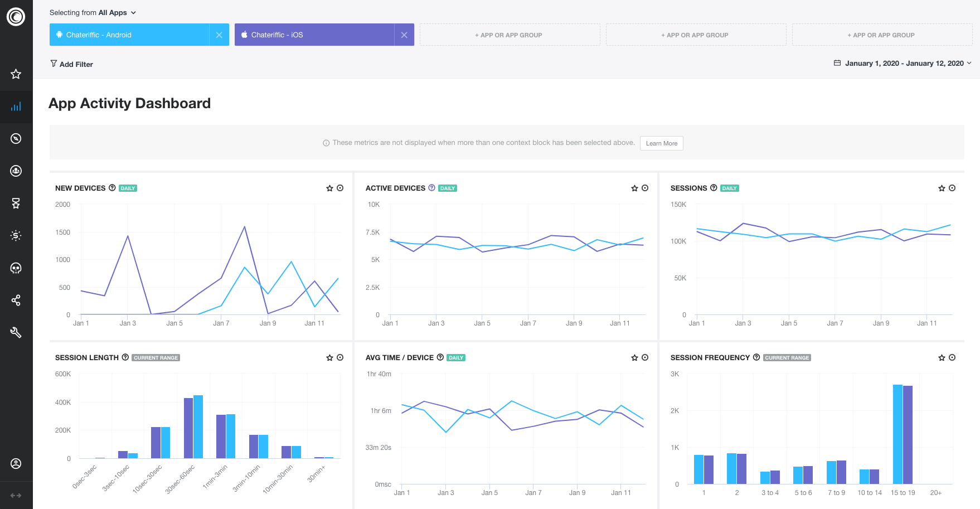Favorite the Session Length chart
Viewport: 980px width, 509px height.
[x=329, y=358]
